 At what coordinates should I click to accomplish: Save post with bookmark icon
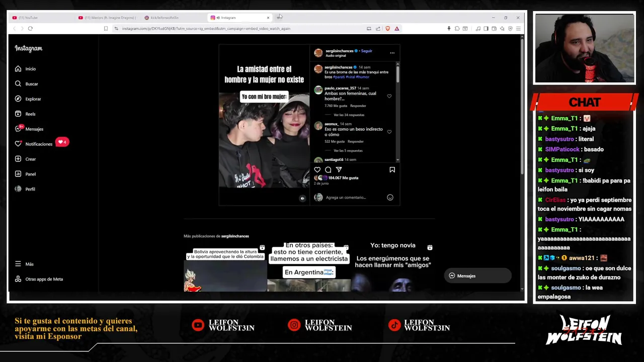[x=392, y=170]
